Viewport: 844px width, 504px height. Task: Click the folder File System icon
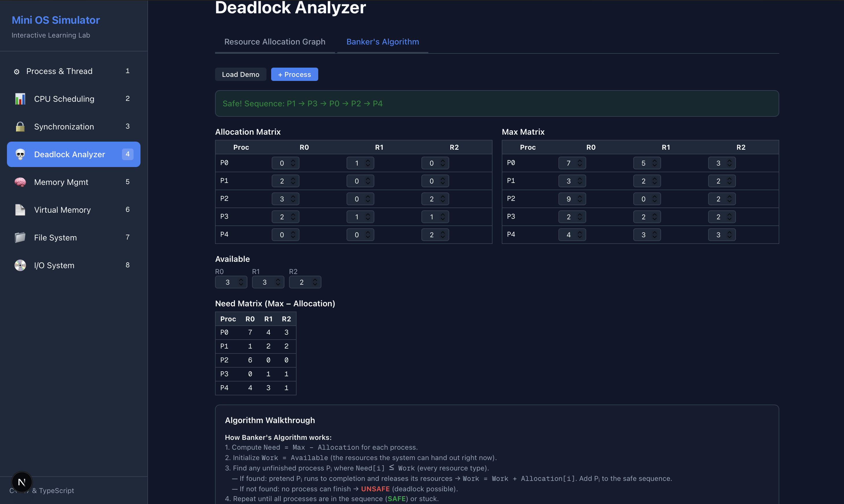tap(20, 238)
